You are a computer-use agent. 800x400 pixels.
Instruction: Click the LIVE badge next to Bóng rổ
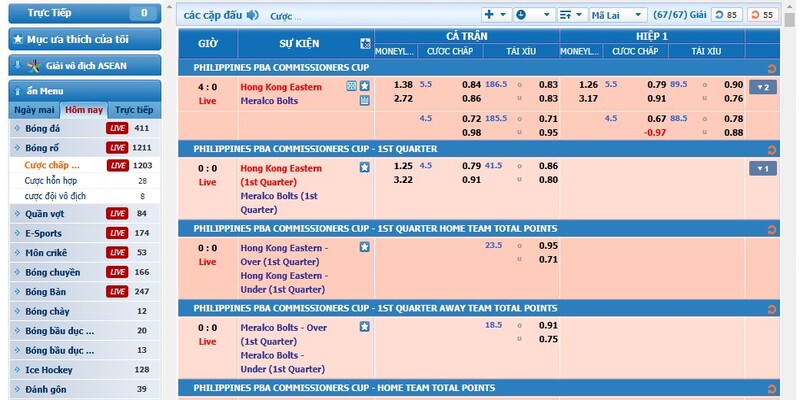click(x=117, y=147)
